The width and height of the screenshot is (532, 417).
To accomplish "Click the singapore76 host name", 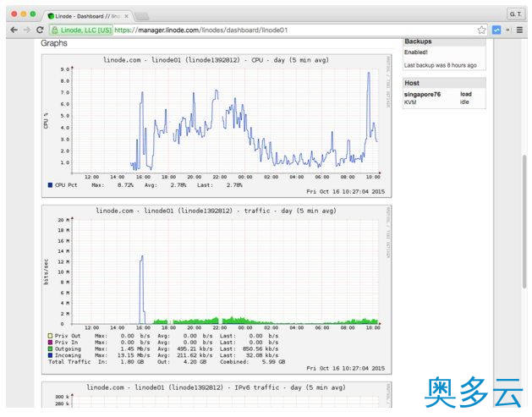I will tap(422, 95).
